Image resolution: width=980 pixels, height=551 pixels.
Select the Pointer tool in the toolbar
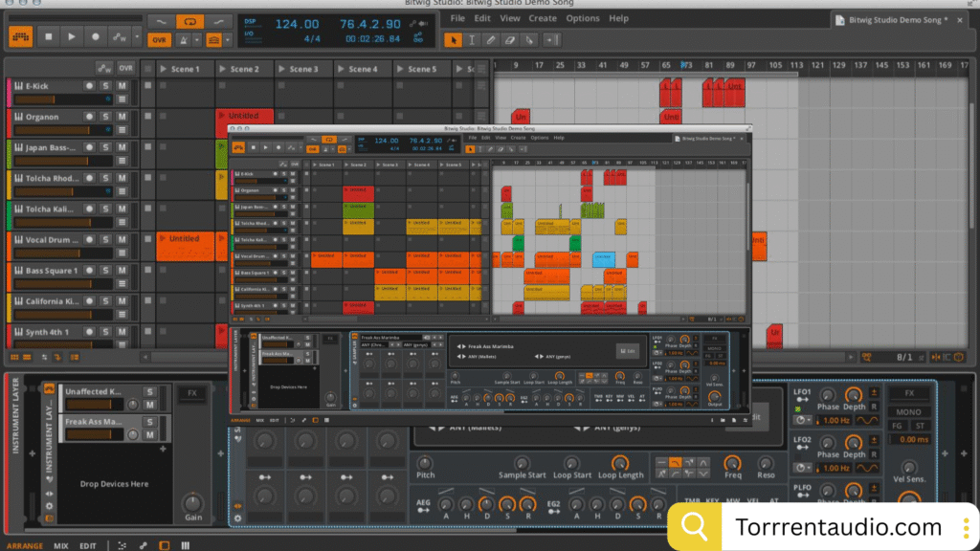click(x=454, y=40)
